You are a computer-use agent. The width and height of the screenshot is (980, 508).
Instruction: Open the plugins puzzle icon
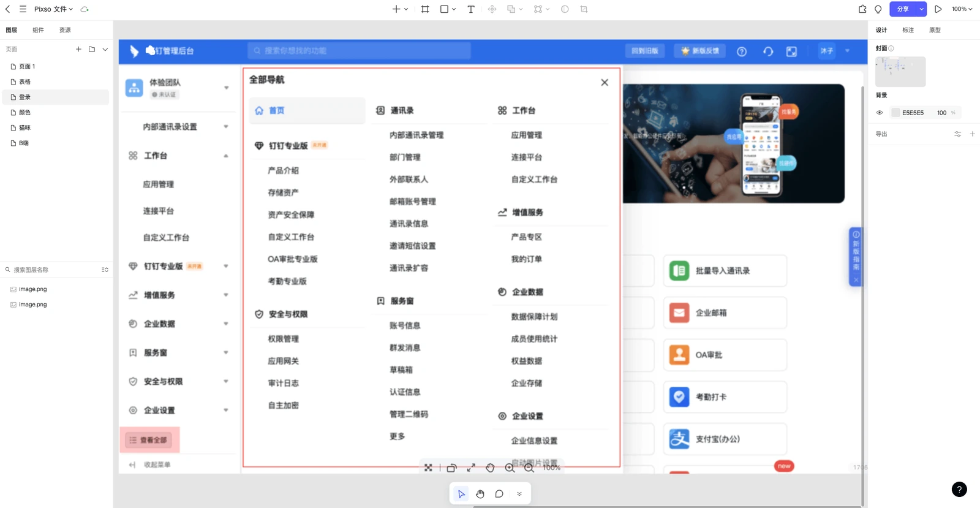862,9
